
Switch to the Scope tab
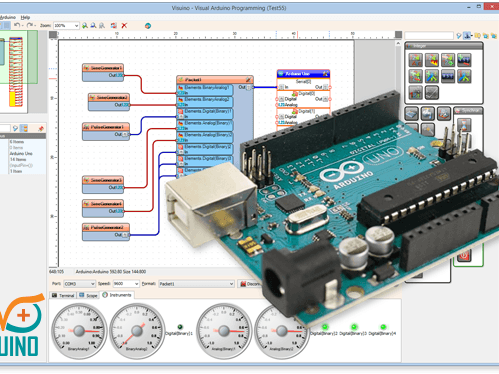coord(88,295)
